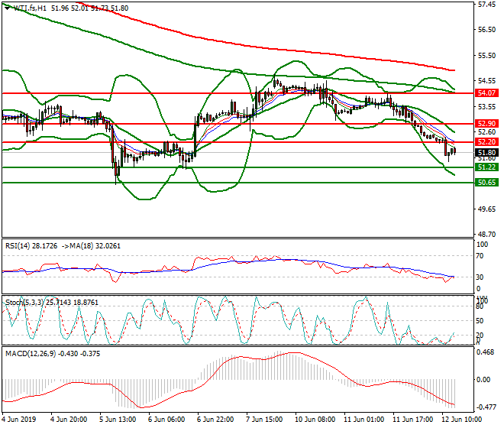Click the 12 Jun 10:00 time axis label
The height and width of the screenshot is (428, 504).
[462, 420]
